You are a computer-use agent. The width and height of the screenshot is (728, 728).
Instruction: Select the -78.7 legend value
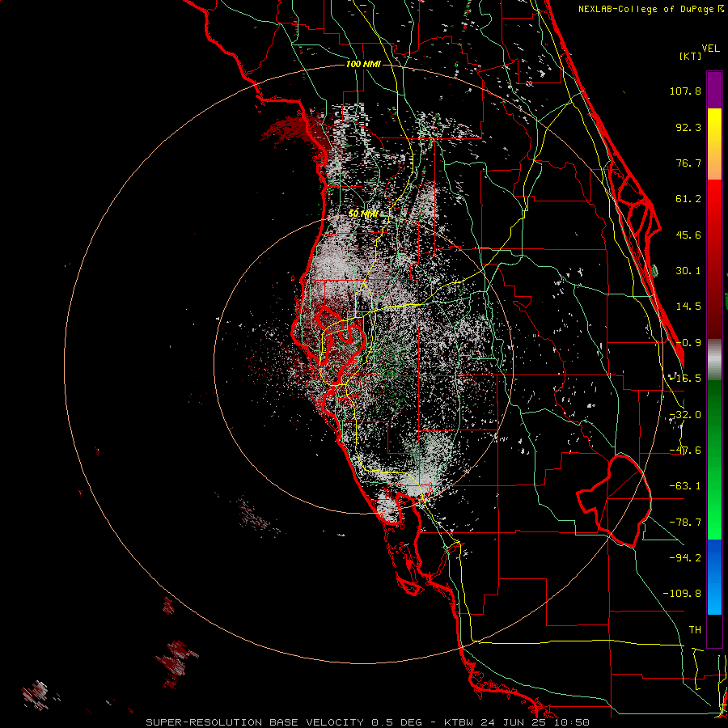685,523
